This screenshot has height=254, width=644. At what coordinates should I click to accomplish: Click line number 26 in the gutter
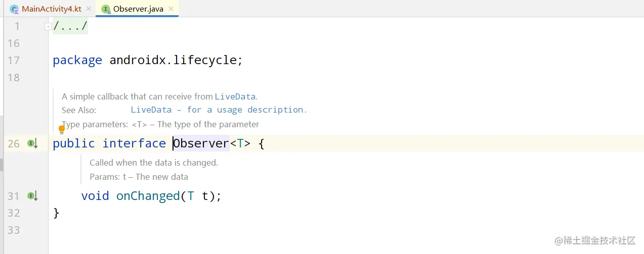(x=14, y=144)
